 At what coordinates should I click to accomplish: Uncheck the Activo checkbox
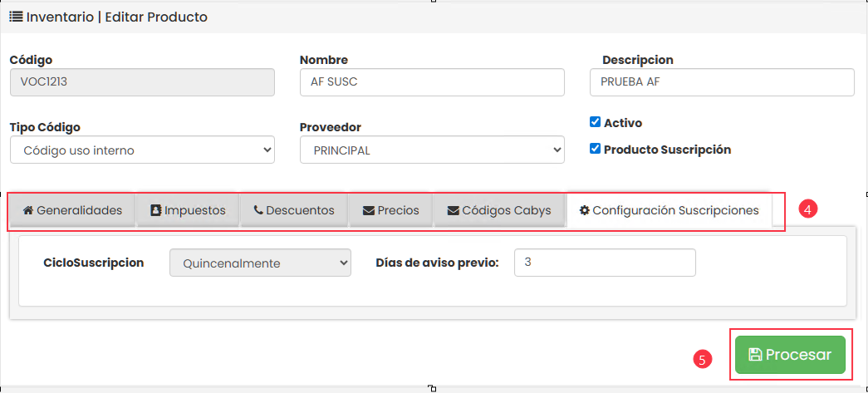(x=595, y=122)
